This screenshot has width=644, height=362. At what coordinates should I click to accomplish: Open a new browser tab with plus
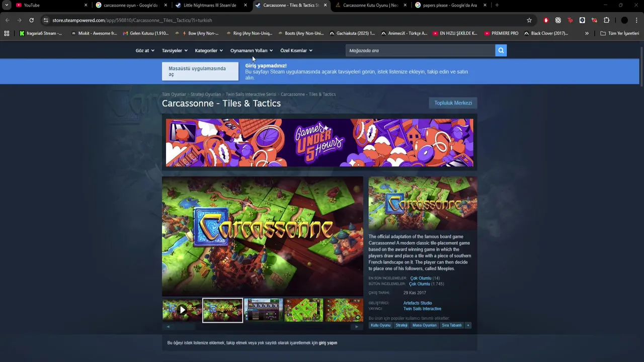[497, 5]
